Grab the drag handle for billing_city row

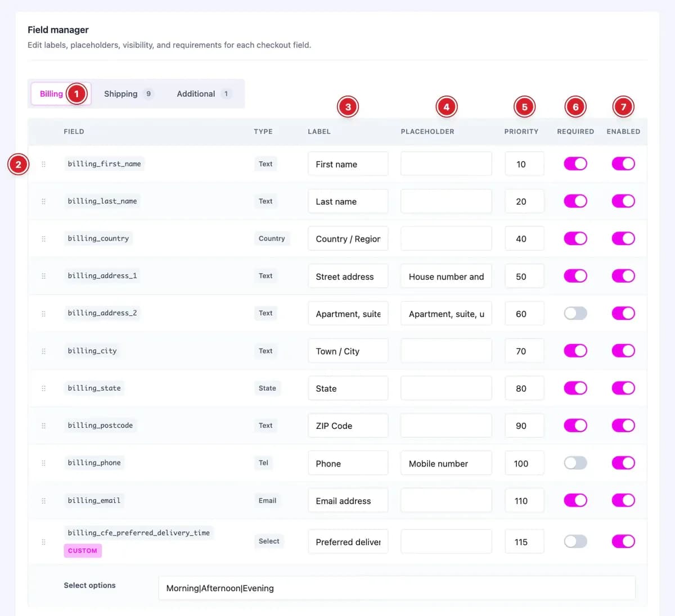43,351
